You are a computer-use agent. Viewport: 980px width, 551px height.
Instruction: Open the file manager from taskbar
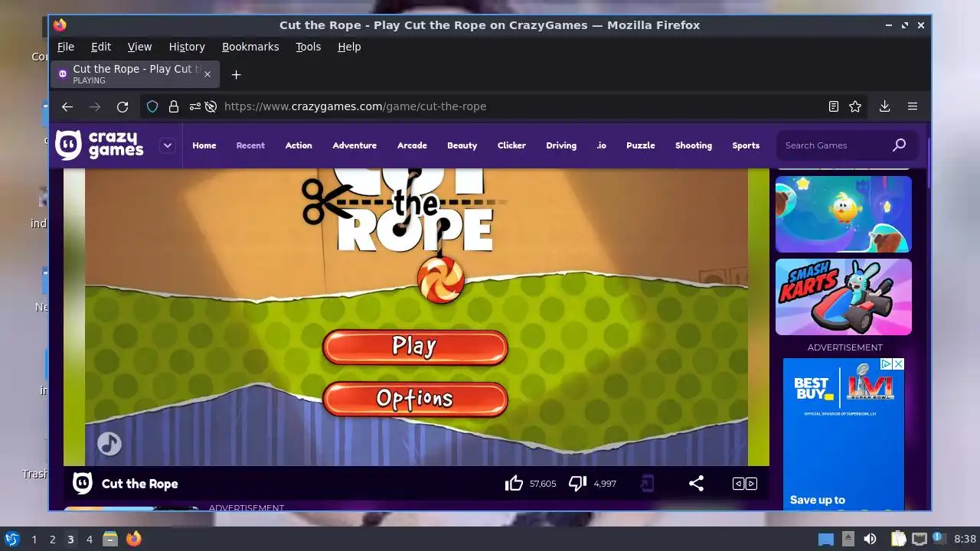pyautogui.click(x=111, y=539)
